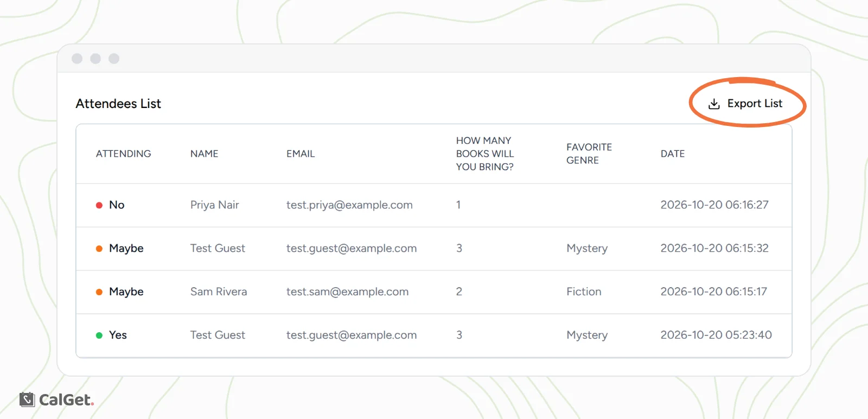Select Test Guest in the Yes row
Screen dimensions: 868x419
[218, 335]
